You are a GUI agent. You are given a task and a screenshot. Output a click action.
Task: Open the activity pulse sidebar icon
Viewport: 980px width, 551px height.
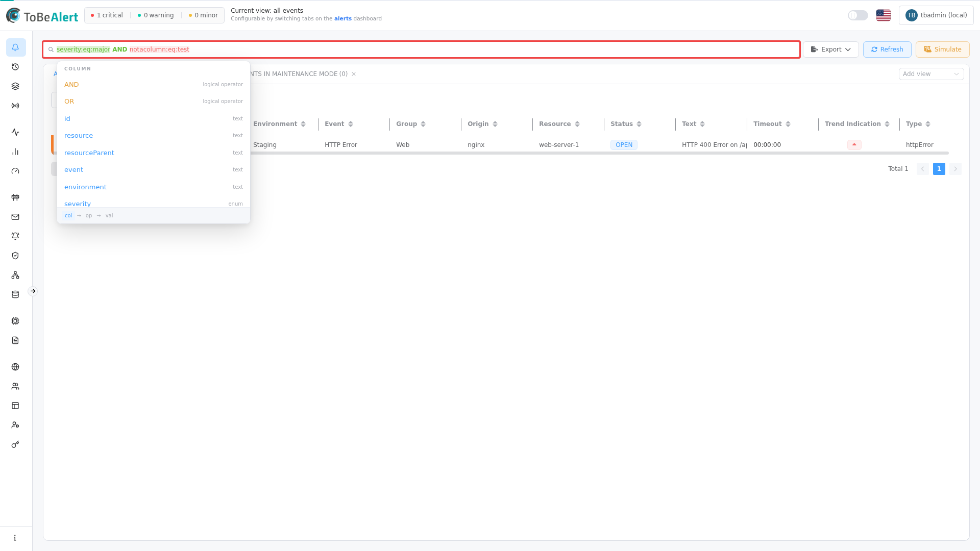[x=15, y=132]
